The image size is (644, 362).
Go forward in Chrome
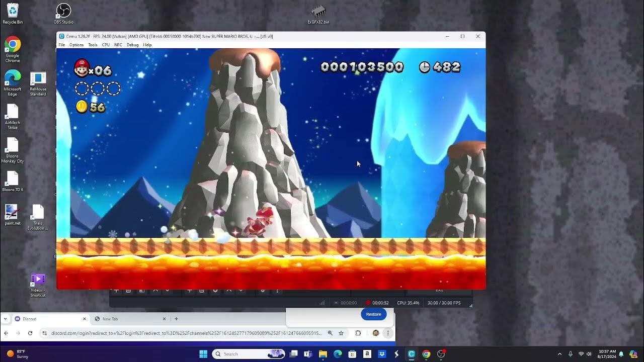pyautogui.click(x=18, y=333)
